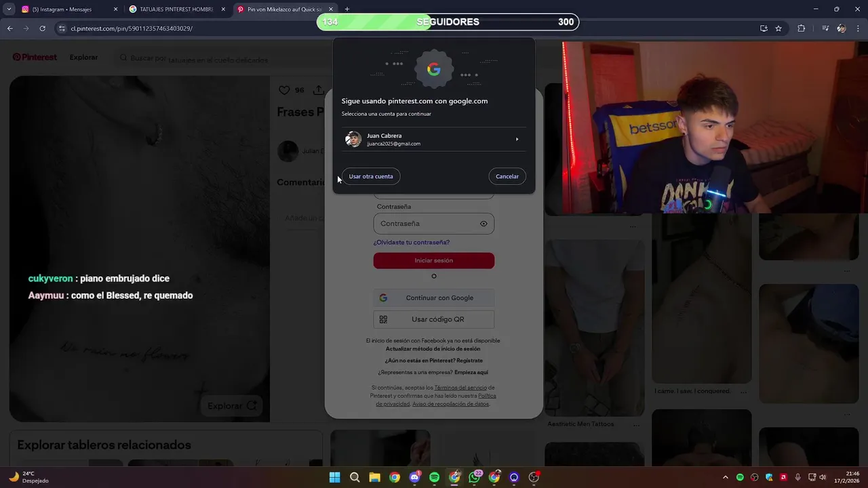868x488 pixels.
Task: Open the Aesthetic Men Tattoos pin thumbnail
Action: pos(595,327)
